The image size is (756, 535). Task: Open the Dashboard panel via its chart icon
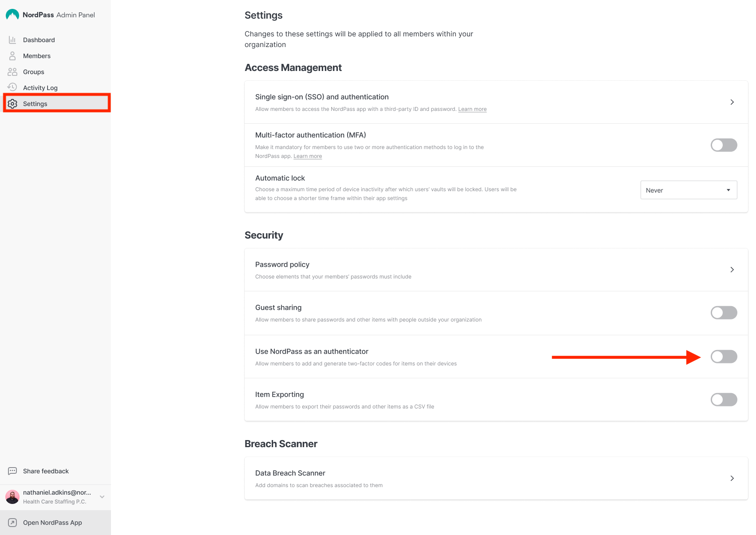(12, 39)
